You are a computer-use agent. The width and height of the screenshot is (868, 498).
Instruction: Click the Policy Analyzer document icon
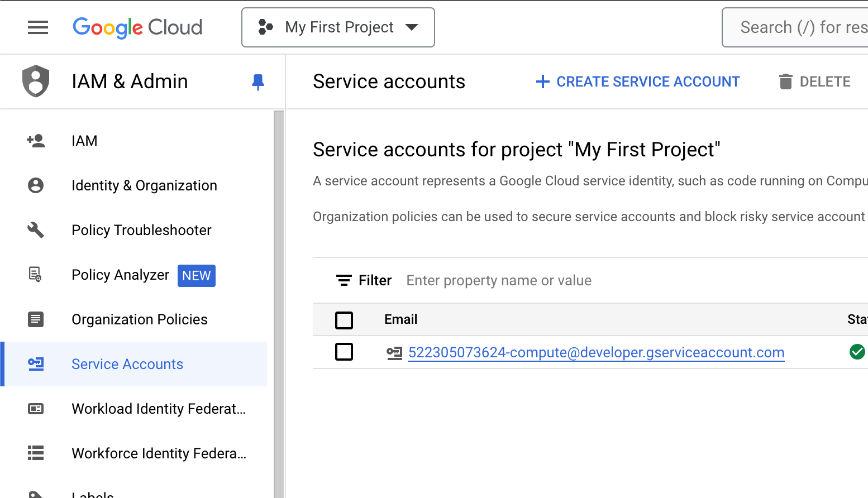coord(35,275)
